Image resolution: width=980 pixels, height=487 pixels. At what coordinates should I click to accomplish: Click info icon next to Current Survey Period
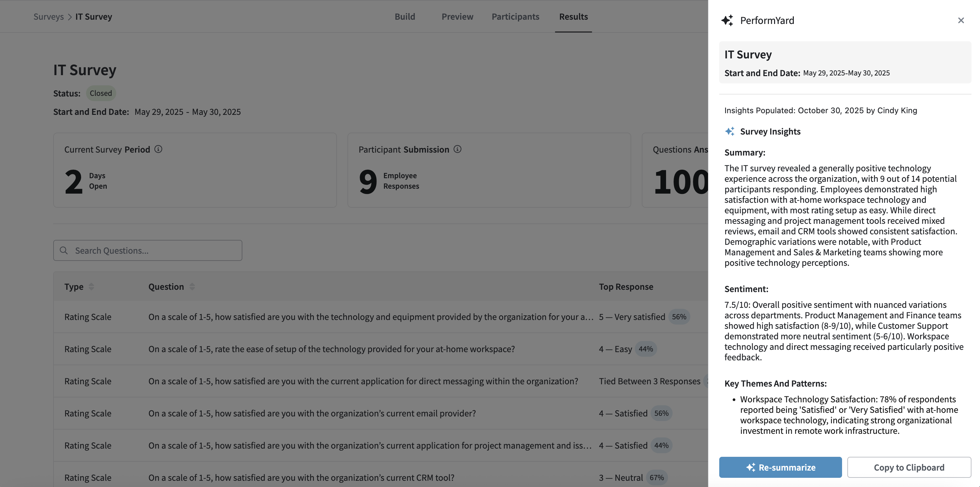(158, 149)
